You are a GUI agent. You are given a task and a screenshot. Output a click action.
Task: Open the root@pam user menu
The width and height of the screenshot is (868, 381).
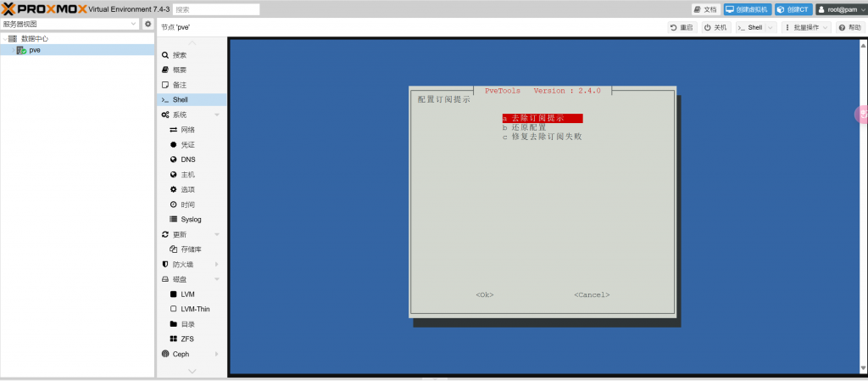[x=841, y=9]
